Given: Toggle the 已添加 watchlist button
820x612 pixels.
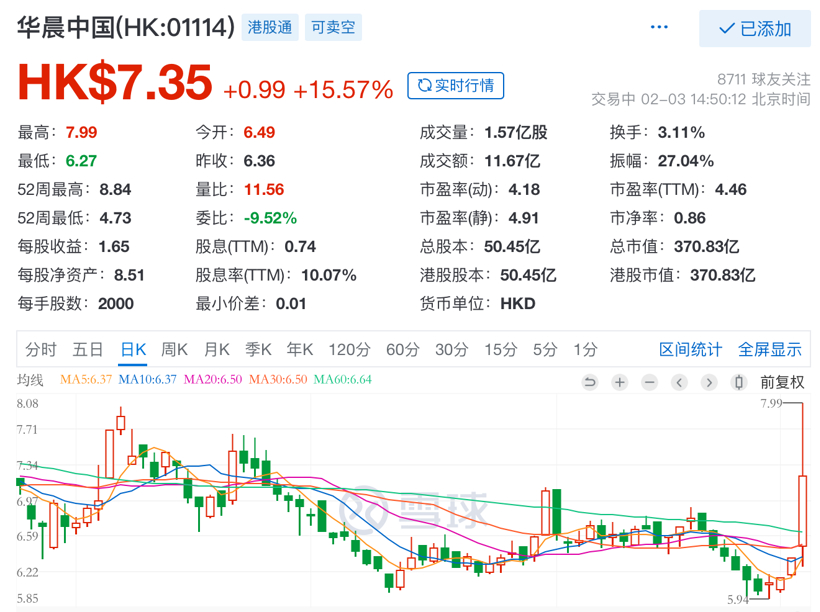Looking at the screenshot, I should 755,29.
